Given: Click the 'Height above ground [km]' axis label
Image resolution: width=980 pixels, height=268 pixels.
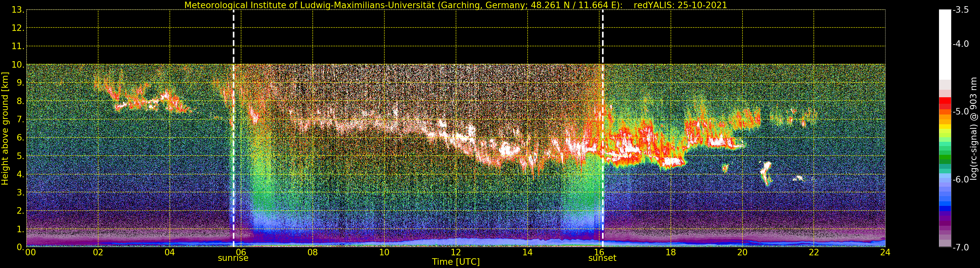Looking at the screenshot, I should point(5,128).
